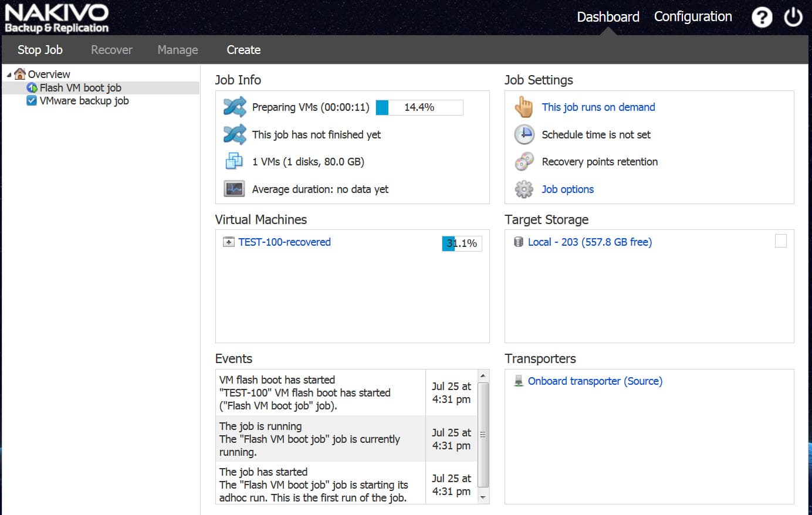Open Local - 203 (557.8 GB free) link
This screenshot has height=515, width=812.
click(590, 242)
